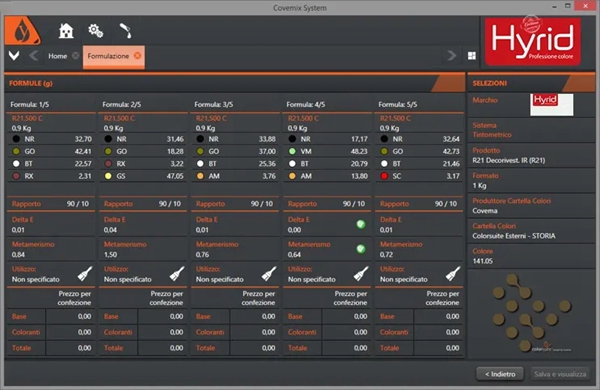This screenshot has width=600, height=390.
Task: Click Metamerismo value 0,76 in Formula 3/5
Action: tap(202, 255)
